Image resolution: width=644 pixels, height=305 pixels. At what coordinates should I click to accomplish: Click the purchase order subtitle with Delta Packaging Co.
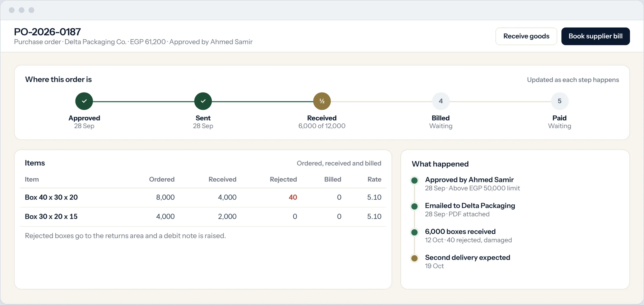133,42
